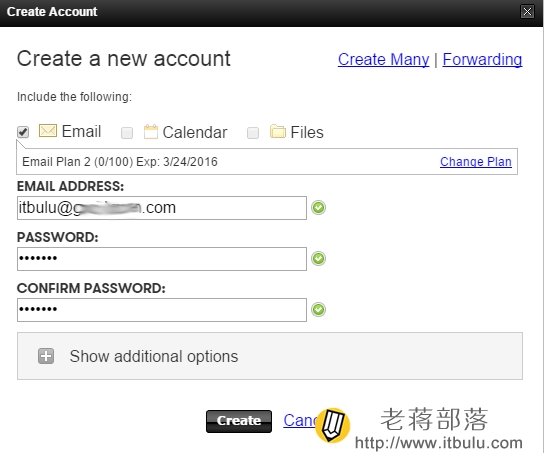Uncheck the Email checkbox
544x453 pixels.
tap(23, 132)
